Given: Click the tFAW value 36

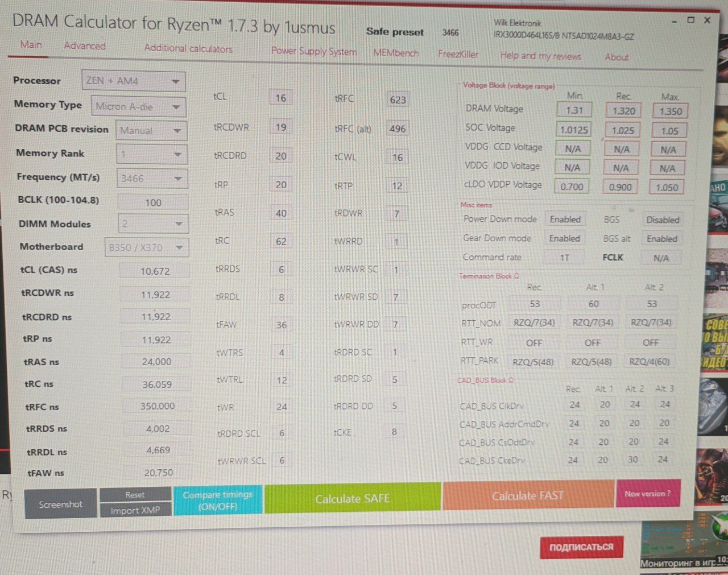Looking at the screenshot, I should pos(282,325).
